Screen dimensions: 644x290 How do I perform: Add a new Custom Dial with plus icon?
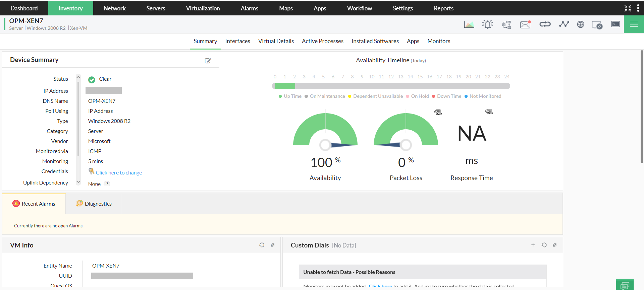533,245
